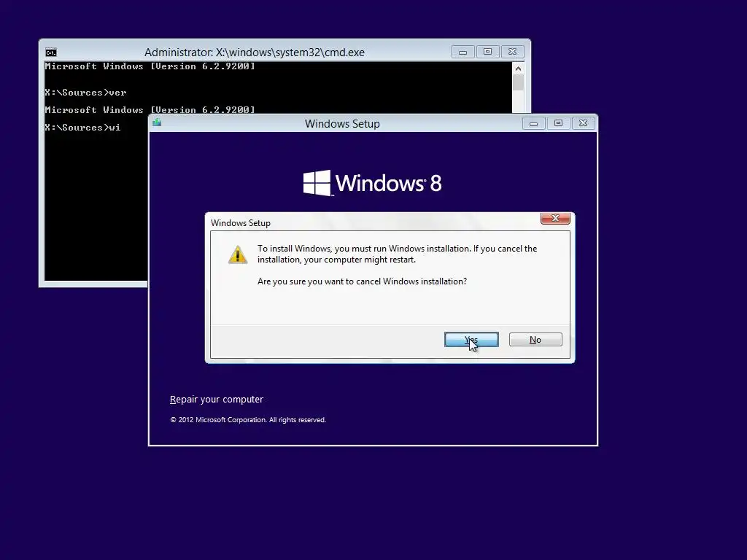Click the cmd window scrollbar thumb
Image resolution: width=747 pixels, height=560 pixels.
[519, 82]
